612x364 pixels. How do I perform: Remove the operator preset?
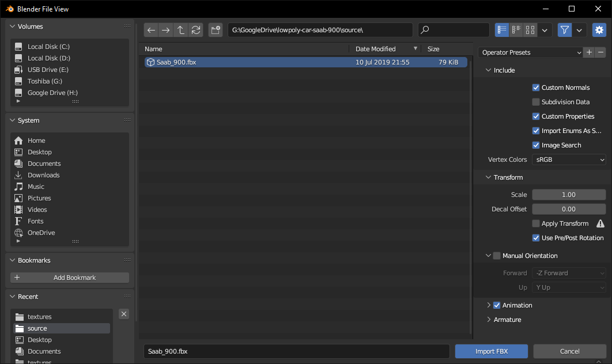[x=600, y=52]
